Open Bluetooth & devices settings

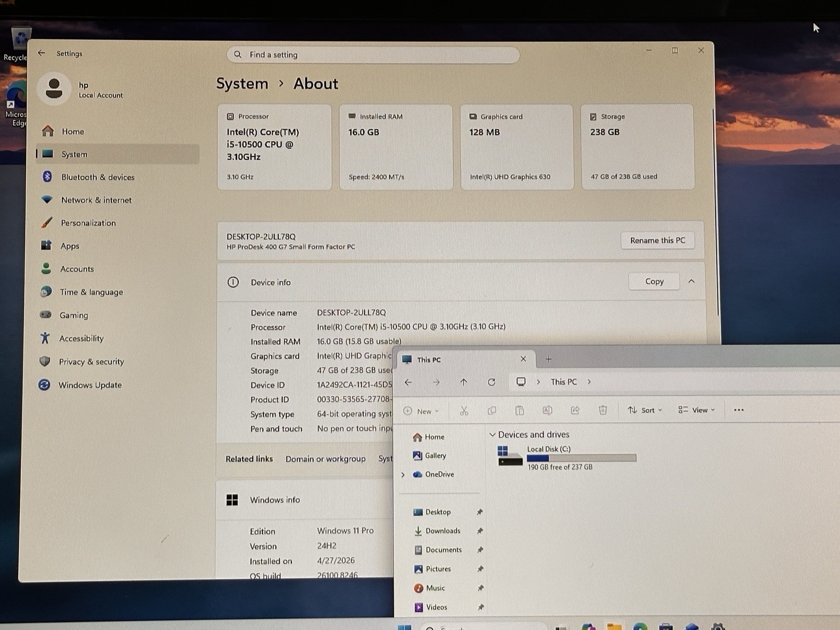(118, 177)
